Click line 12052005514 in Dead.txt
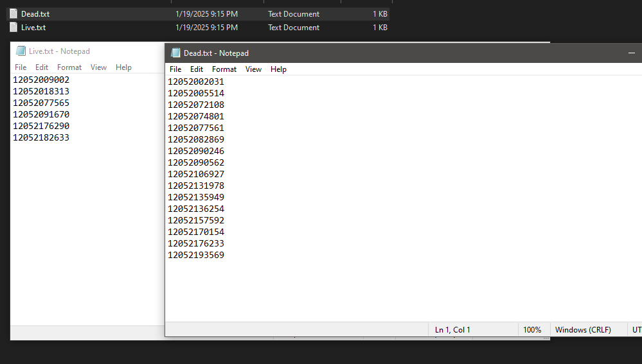The height and width of the screenshot is (364, 642). 196,93
